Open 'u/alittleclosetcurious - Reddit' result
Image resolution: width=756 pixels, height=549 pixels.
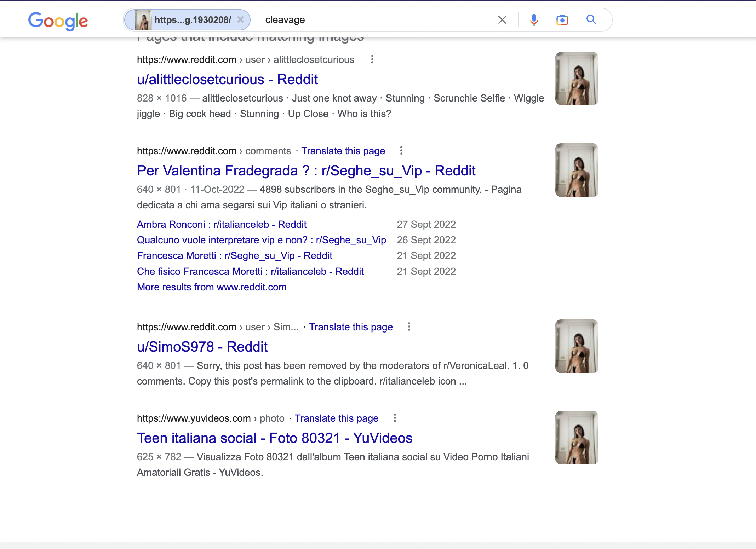(227, 79)
